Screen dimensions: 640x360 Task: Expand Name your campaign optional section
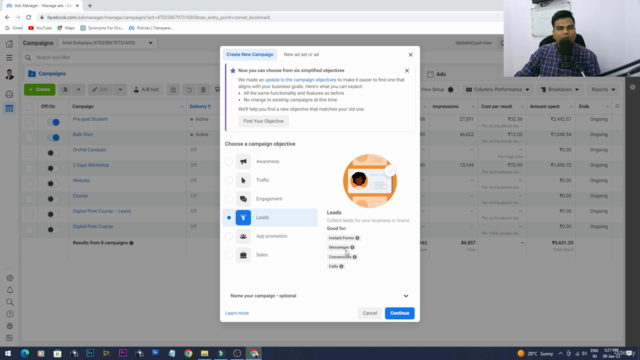pyautogui.click(x=320, y=296)
